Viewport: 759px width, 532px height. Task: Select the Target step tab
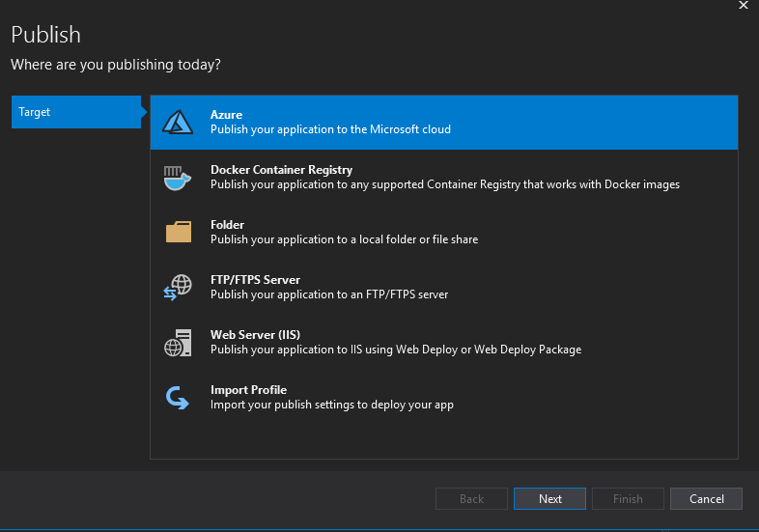(76, 112)
